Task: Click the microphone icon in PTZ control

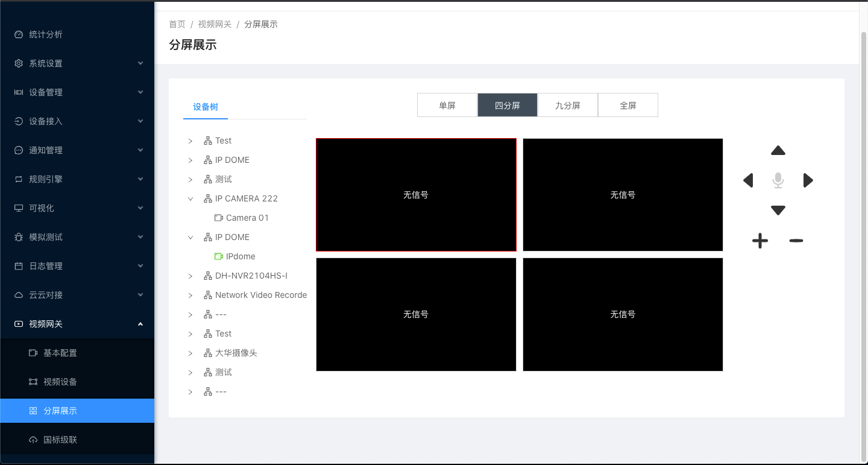Action: pyautogui.click(x=778, y=180)
